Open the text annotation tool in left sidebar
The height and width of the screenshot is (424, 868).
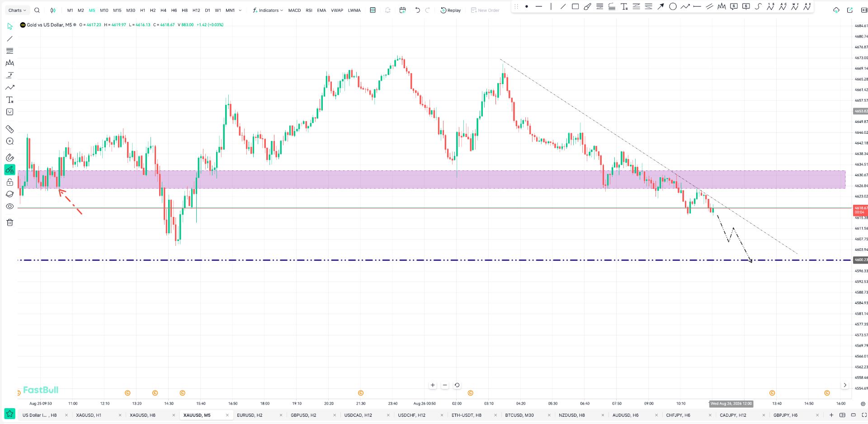point(9,99)
